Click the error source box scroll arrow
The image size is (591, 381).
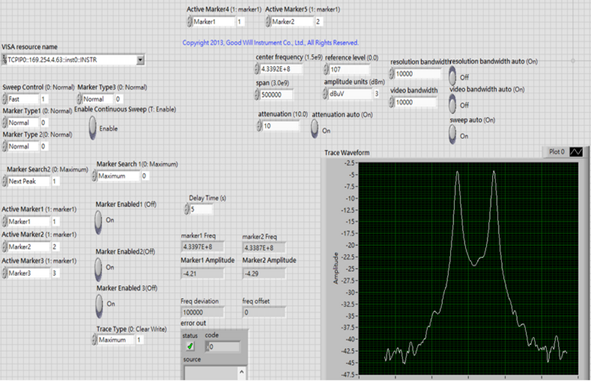click(x=242, y=372)
